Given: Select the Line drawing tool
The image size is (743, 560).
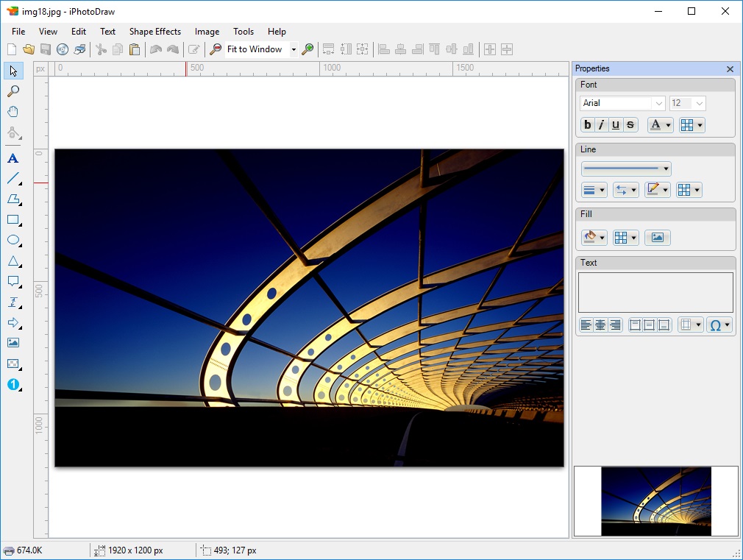Looking at the screenshot, I should click(x=13, y=179).
